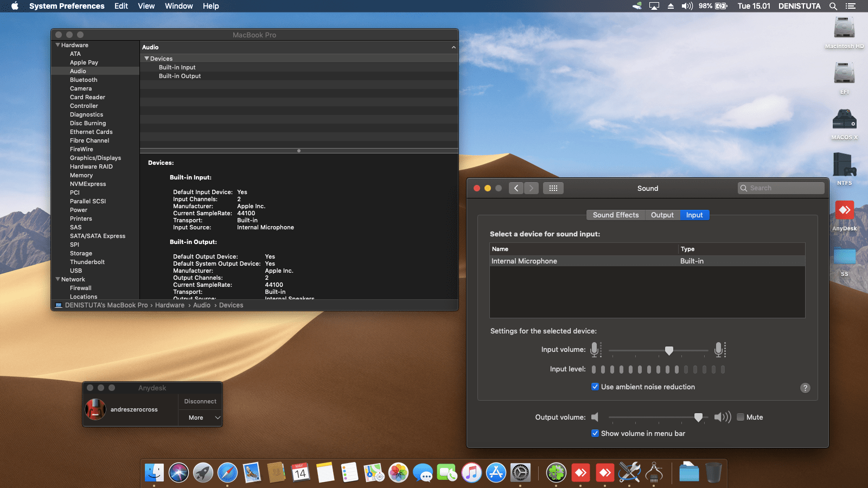Adjust the Output volume slider
868x488 pixels.
698,417
